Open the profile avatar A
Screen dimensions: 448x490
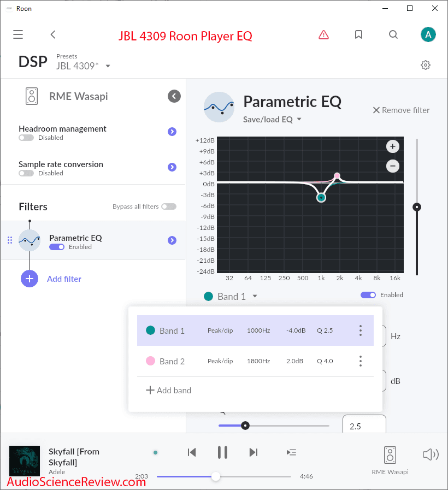point(428,34)
